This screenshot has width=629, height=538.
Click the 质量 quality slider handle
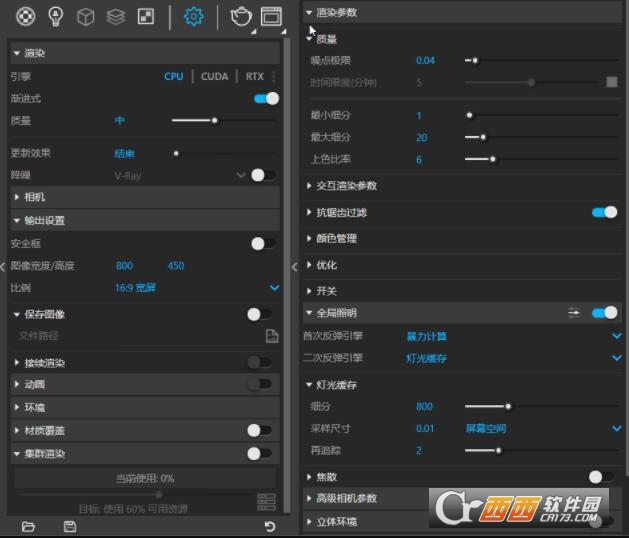tap(215, 120)
